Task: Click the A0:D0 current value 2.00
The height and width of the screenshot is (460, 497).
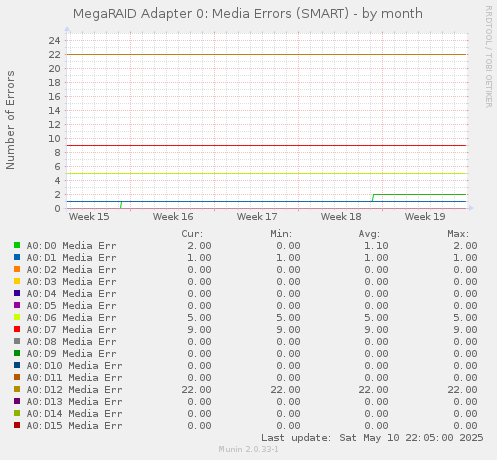Action: point(199,246)
